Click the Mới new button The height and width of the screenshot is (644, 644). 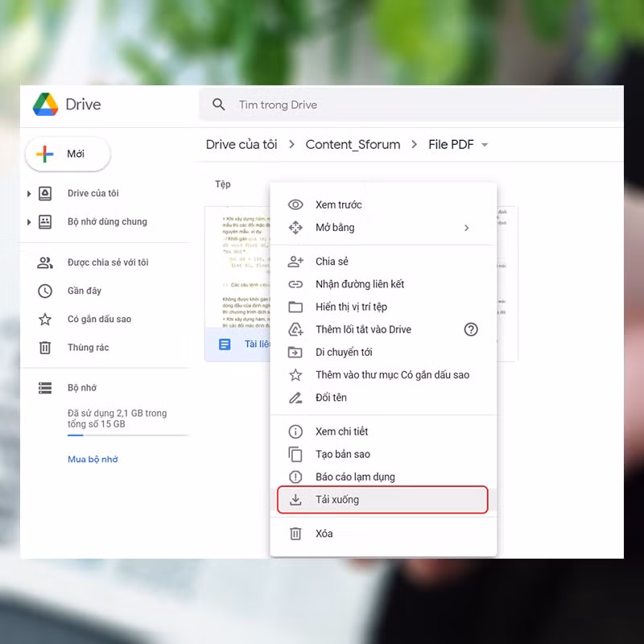click(x=68, y=154)
